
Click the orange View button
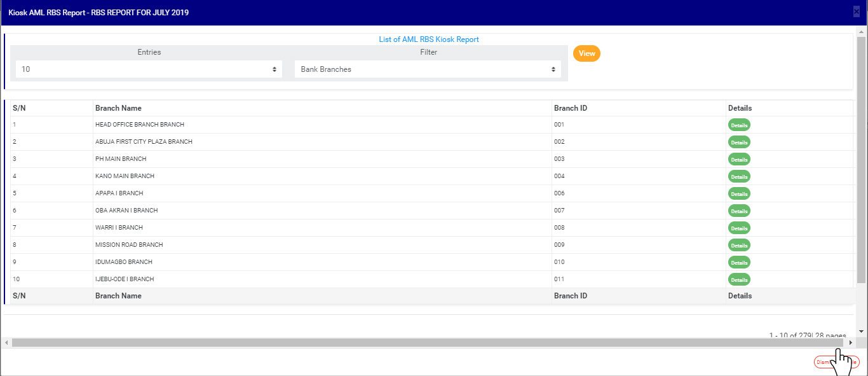[587, 53]
